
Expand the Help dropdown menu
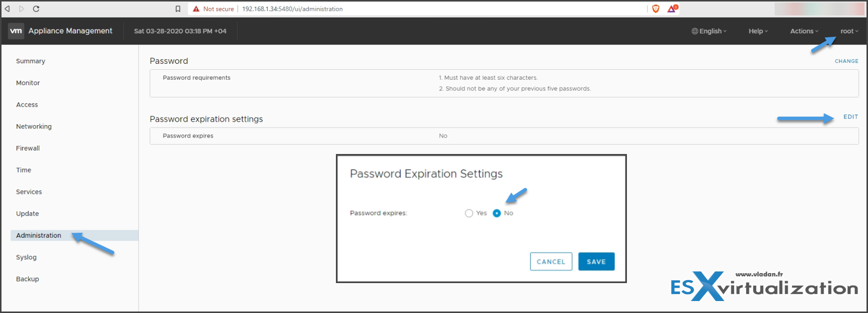[x=758, y=31]
